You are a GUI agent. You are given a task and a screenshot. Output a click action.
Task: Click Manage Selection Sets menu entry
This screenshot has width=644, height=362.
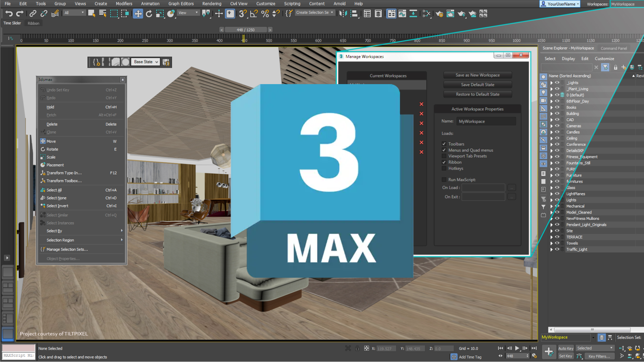pos(82,249)
